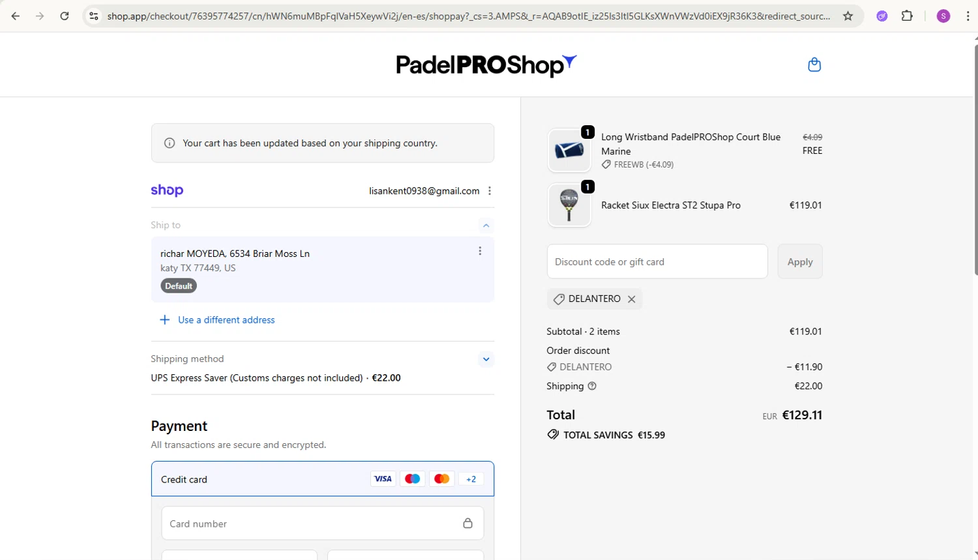Reload the checkout page
This screenshot has height=560, width=978.
click(x=65, y=16)
